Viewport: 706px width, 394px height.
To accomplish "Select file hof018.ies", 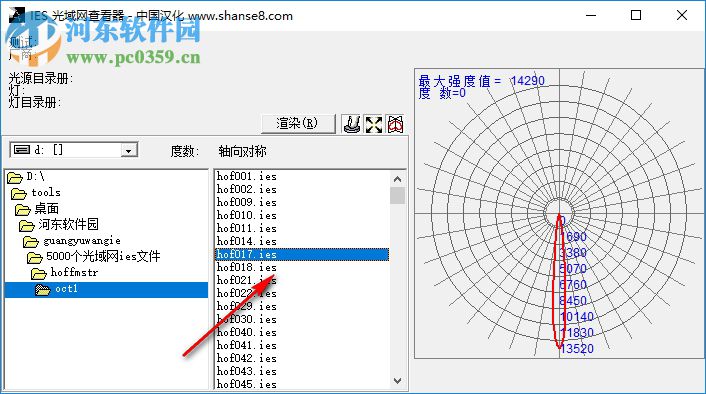I will (247, 267).
